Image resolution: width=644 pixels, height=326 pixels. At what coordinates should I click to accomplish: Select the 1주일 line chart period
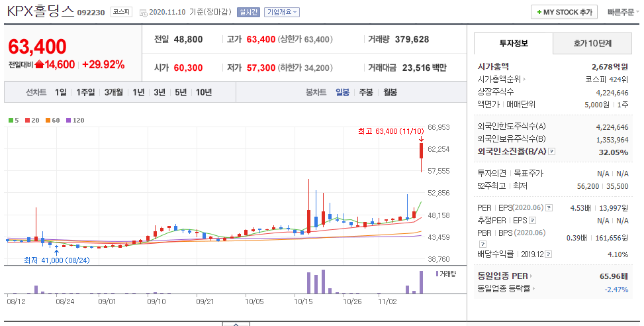[x=85, y=92]
